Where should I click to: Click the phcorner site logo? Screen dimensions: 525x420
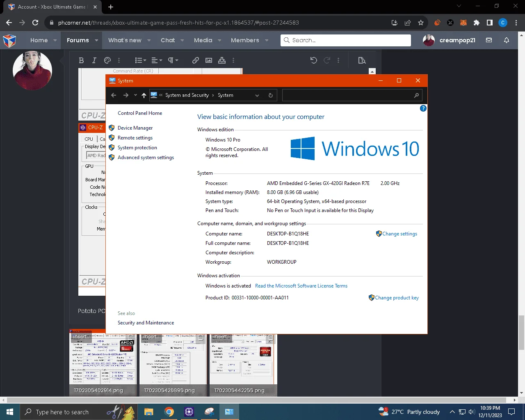click(9, 41)
